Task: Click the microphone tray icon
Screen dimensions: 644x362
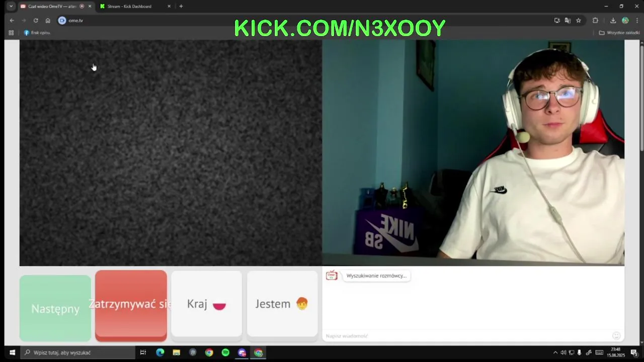Action: coord(579,352)
